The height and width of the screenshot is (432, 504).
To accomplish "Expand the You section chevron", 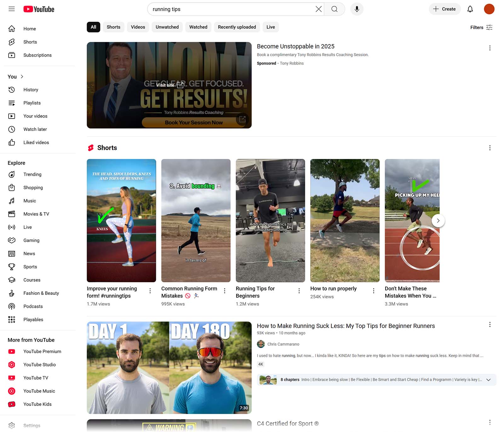I will click(21, 76).
